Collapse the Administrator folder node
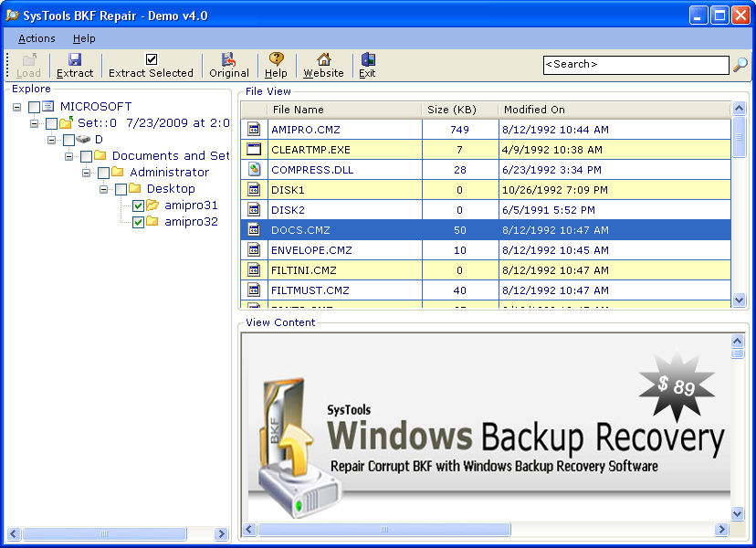756x548 pixels. click(x=87, y=173)
